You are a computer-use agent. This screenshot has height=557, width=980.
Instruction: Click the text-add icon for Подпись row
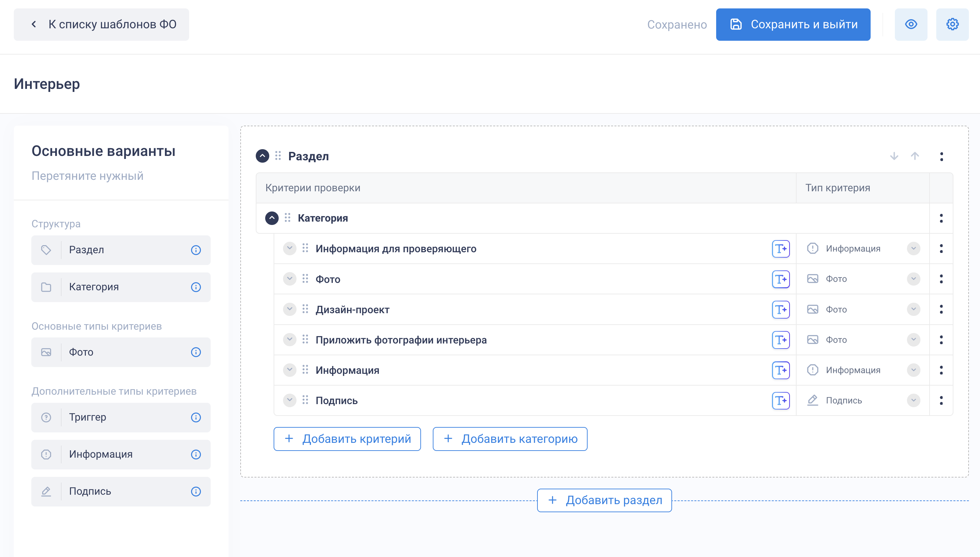[x=780, y=400]
